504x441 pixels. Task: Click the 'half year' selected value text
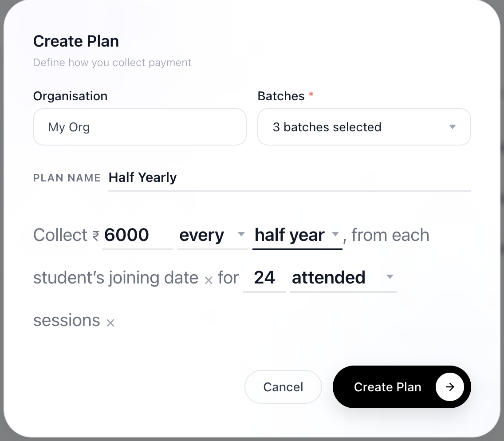point(290,236)
